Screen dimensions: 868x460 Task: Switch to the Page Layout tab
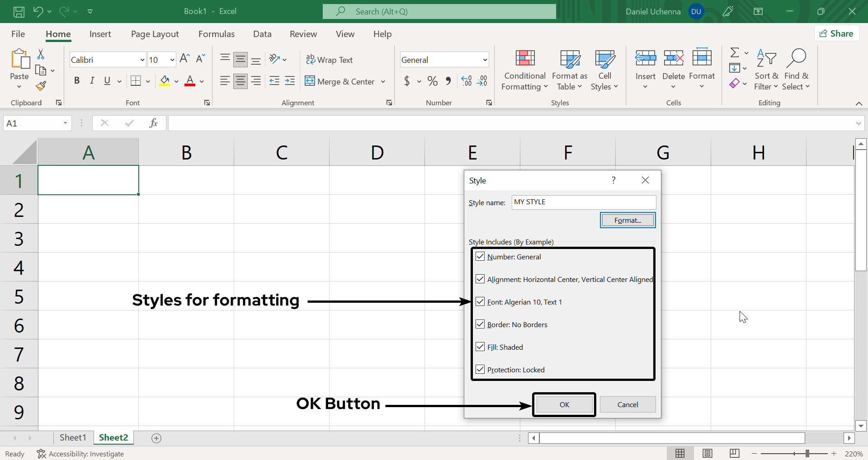[155, 34]
